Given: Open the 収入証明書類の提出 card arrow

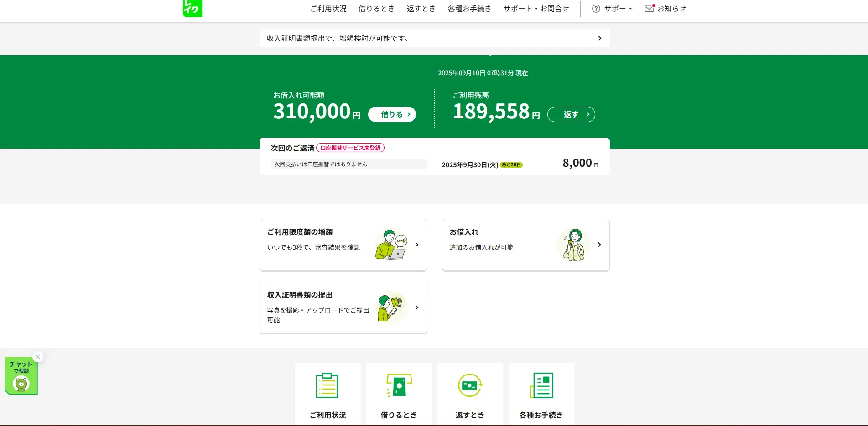Looking at the screenshot, I should coord(417,308).
